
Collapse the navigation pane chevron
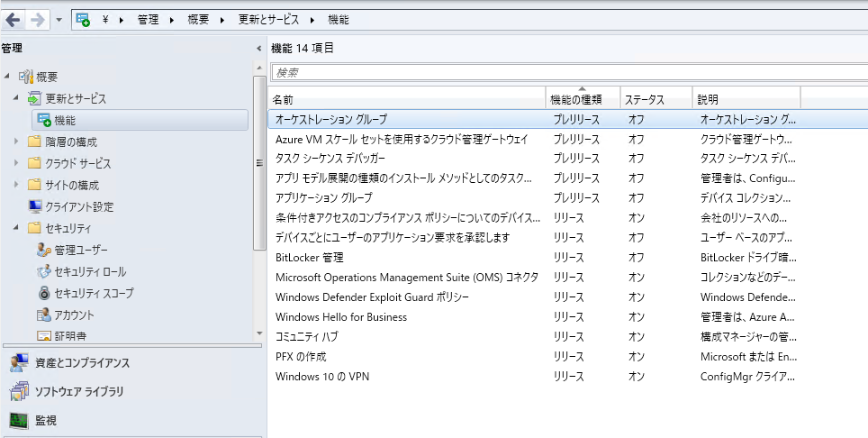pos(258,48)
